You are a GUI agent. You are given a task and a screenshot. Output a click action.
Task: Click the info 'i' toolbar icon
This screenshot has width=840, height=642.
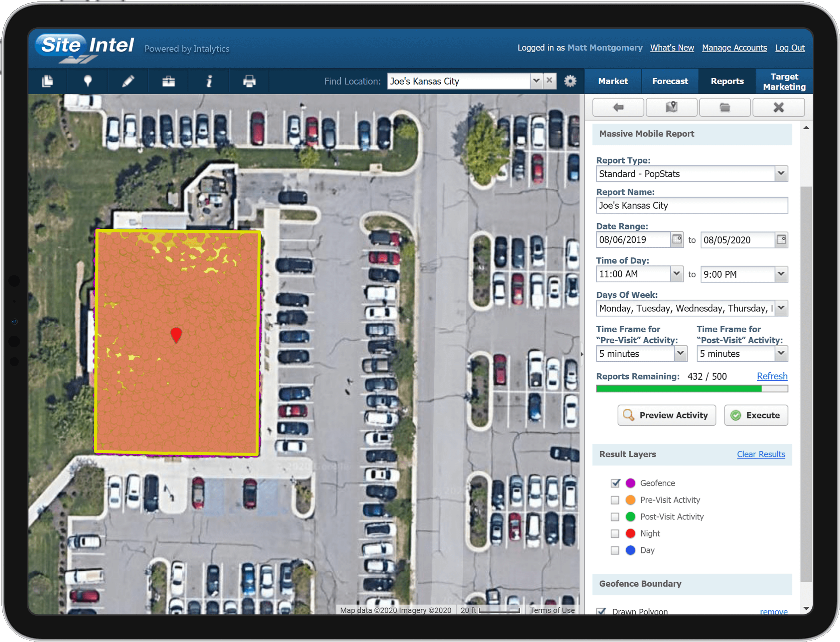pyautogui.click(x=209, y=81)
